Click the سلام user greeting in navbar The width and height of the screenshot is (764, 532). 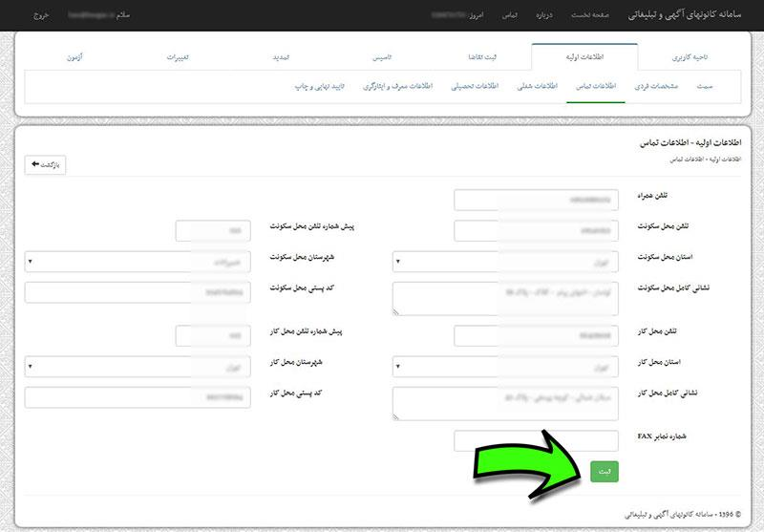pyautogui.click(x=99, y=15)
